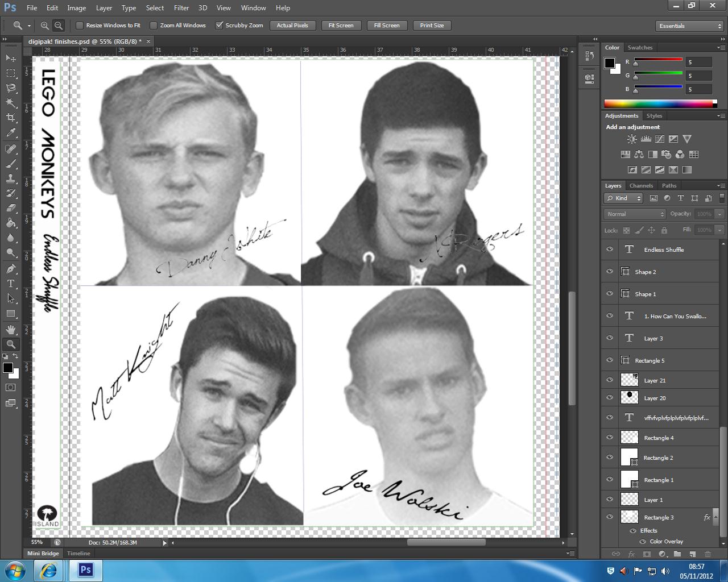Click the zoom out magnifier icon

point(59,26)
